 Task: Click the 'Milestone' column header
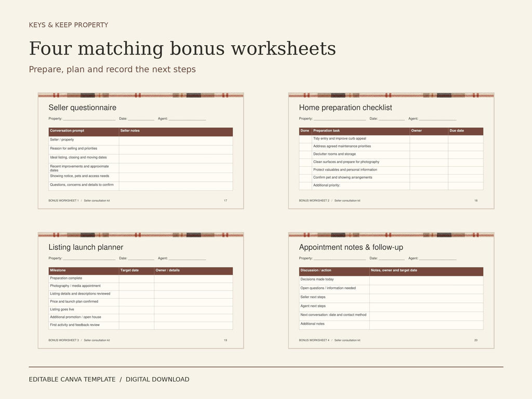[x=84, y=271]
